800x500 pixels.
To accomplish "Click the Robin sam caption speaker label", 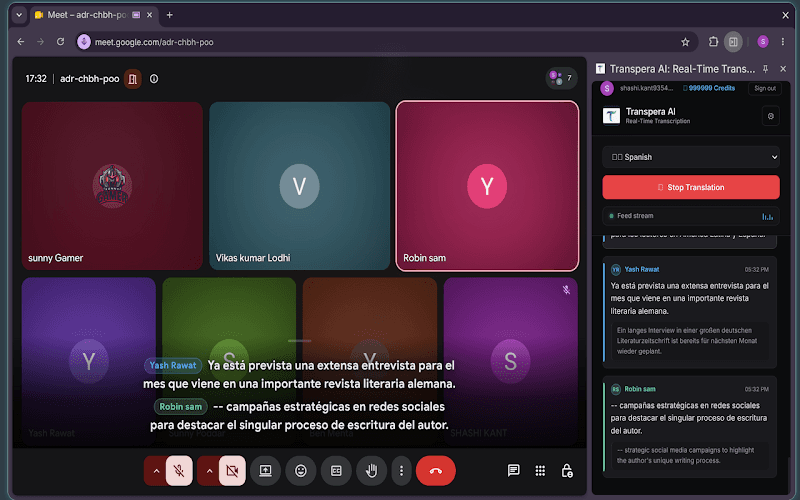I will point(181,407).
